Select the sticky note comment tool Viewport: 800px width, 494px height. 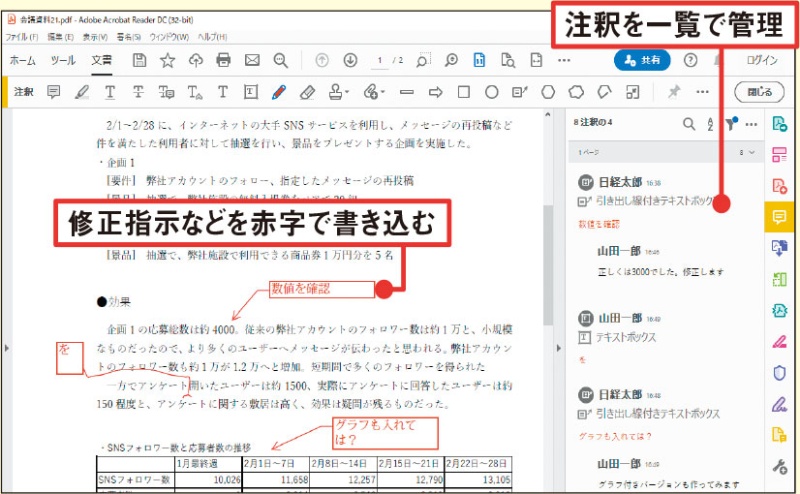pos(54,92)
